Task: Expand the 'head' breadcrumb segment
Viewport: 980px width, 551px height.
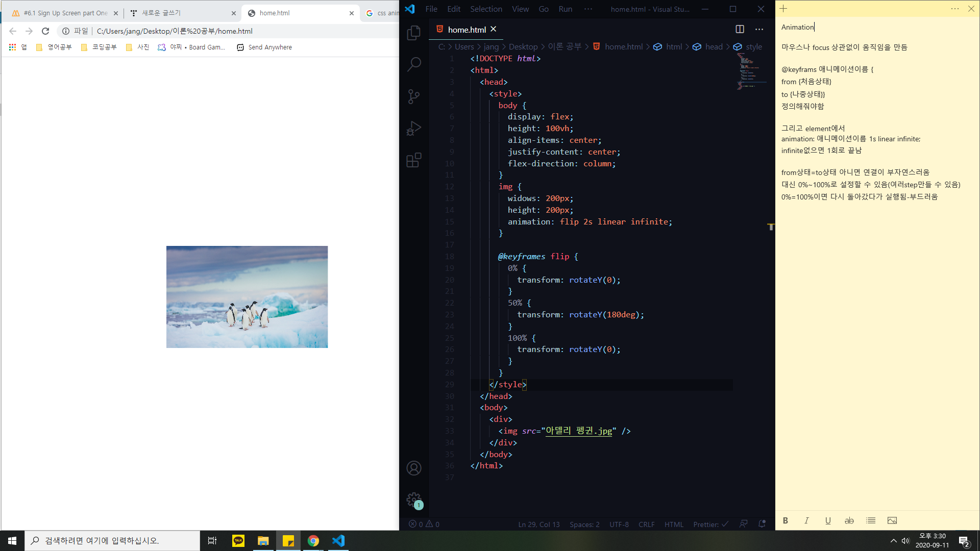Action: [714, 46]
